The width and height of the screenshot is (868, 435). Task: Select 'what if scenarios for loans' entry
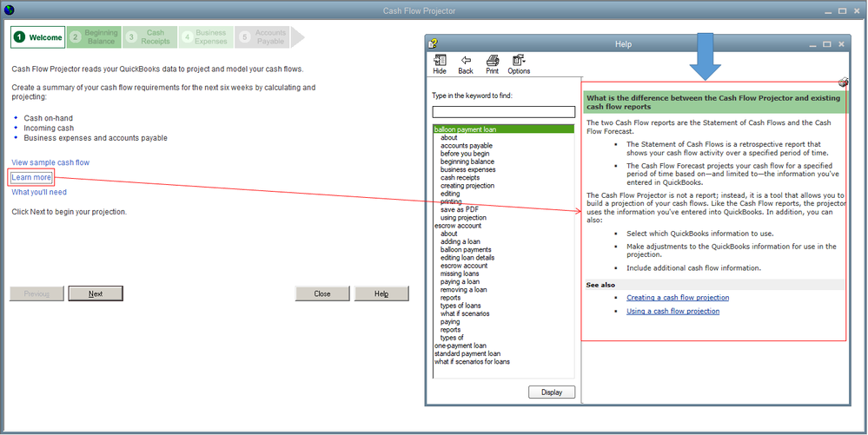[472, 362]
